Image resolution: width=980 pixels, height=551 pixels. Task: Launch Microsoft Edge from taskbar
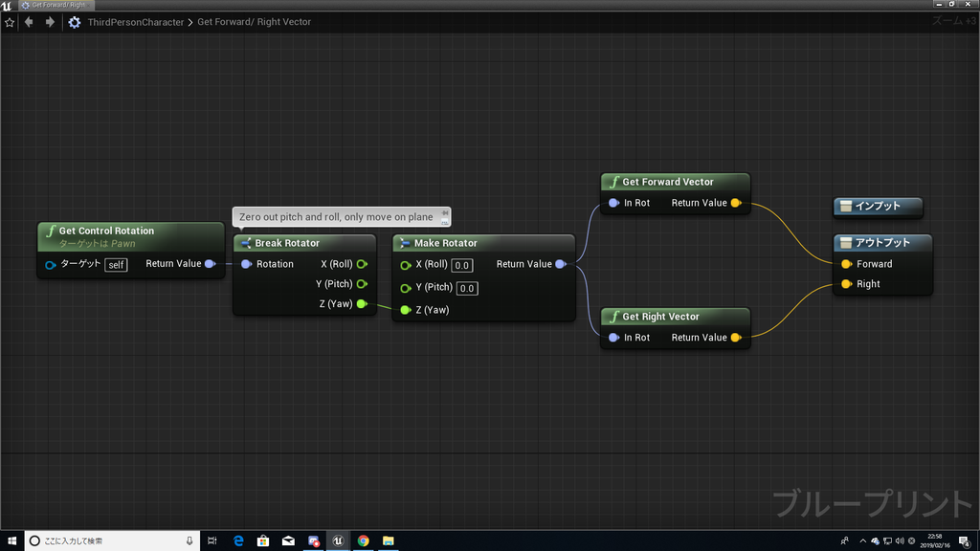tap(238, 541)
